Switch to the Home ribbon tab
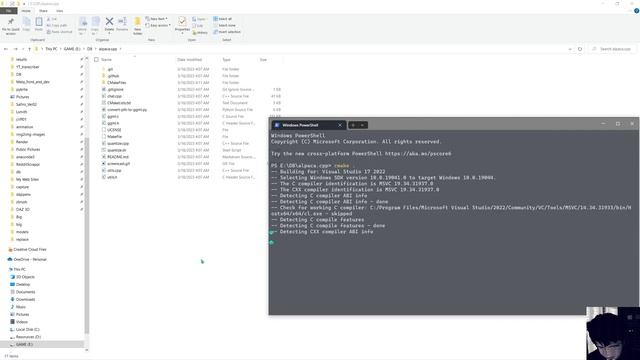 (x=26, y=11)
